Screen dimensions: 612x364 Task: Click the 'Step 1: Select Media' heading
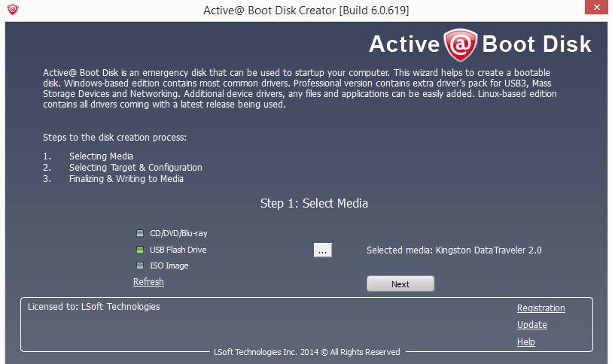point(314,203)
